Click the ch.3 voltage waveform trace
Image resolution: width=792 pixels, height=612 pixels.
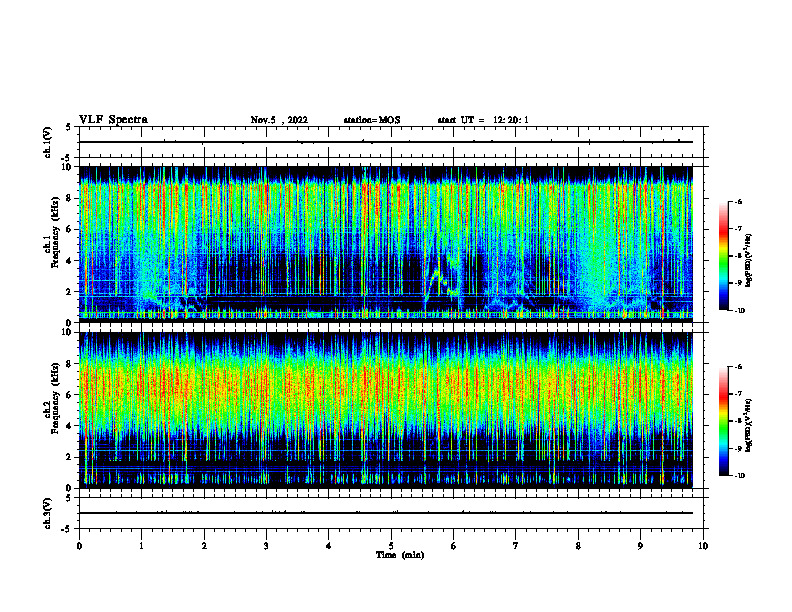(x=386, y=513)
